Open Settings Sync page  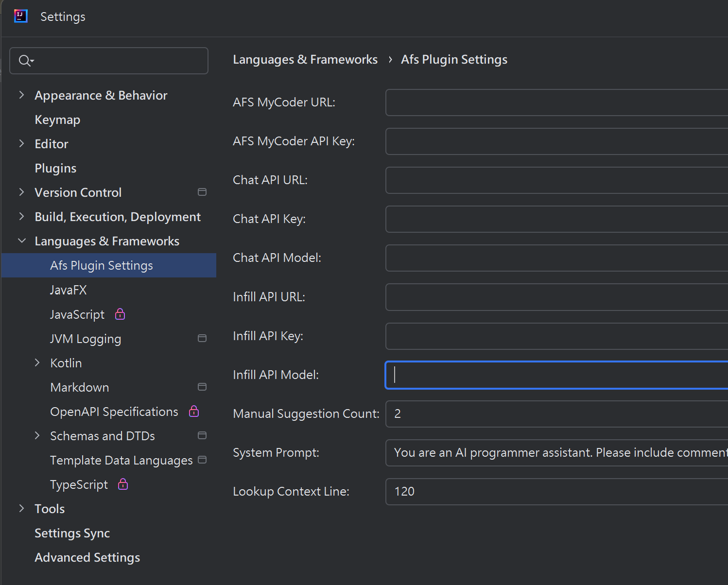(x=72, y=533)
